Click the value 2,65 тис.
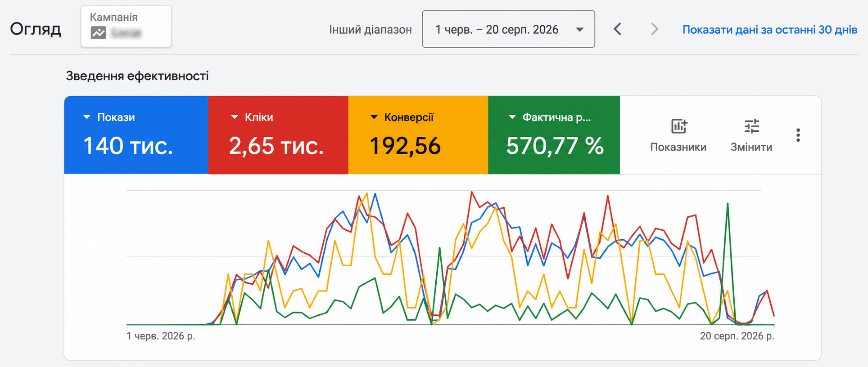 pyautogui.click(x=276, y=146)
